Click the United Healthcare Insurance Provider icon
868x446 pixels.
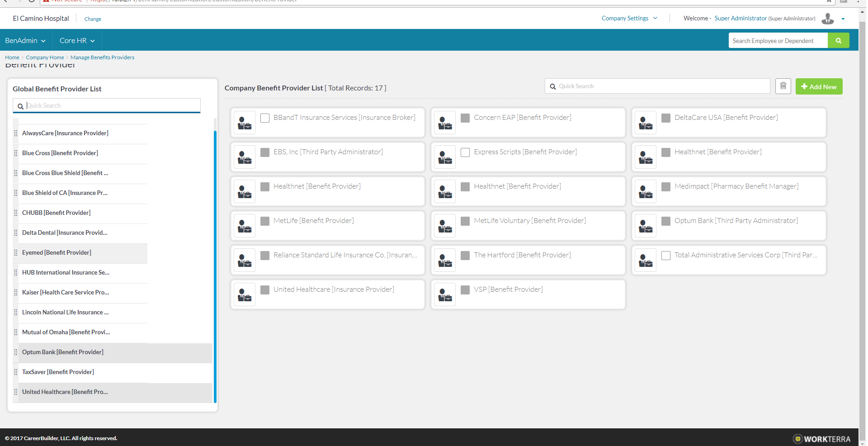pyautogui.click(x=245, y=295)
